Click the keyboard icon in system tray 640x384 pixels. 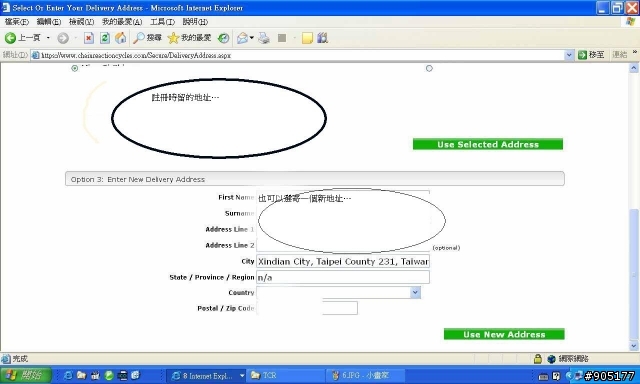[543, 376]
